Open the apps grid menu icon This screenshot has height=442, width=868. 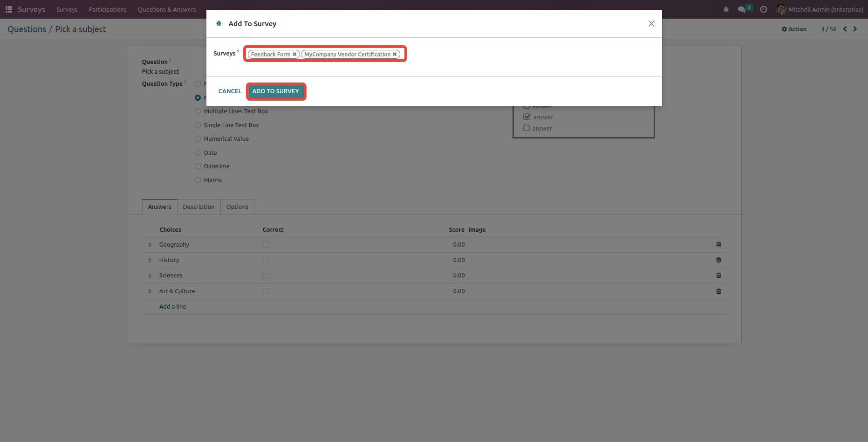click(x=8, y=9)
